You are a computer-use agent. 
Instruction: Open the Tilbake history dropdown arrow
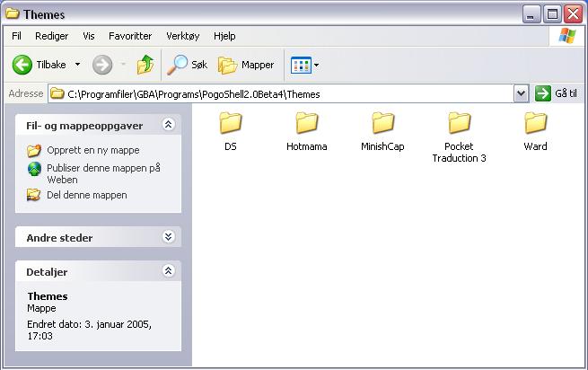point(77,65)
